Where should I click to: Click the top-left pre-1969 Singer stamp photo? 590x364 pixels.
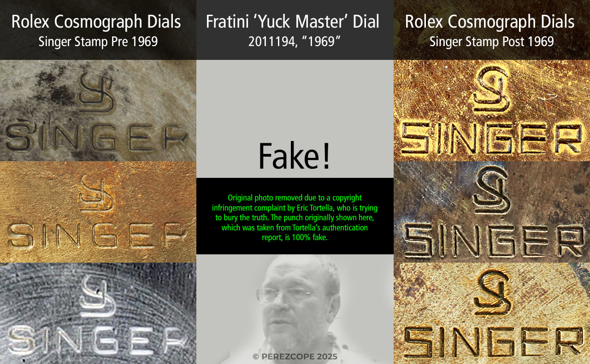pyautogui.click(x=98, y=111)
